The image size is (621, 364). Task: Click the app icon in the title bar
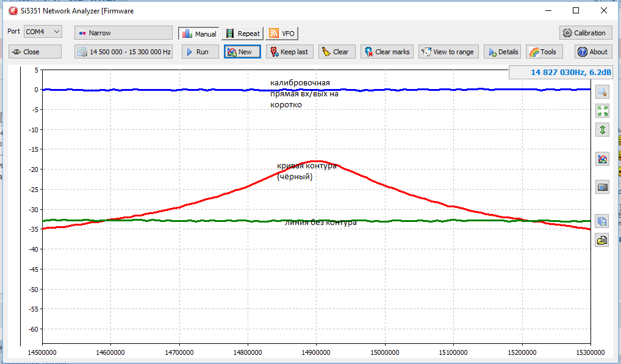point(13,11)
